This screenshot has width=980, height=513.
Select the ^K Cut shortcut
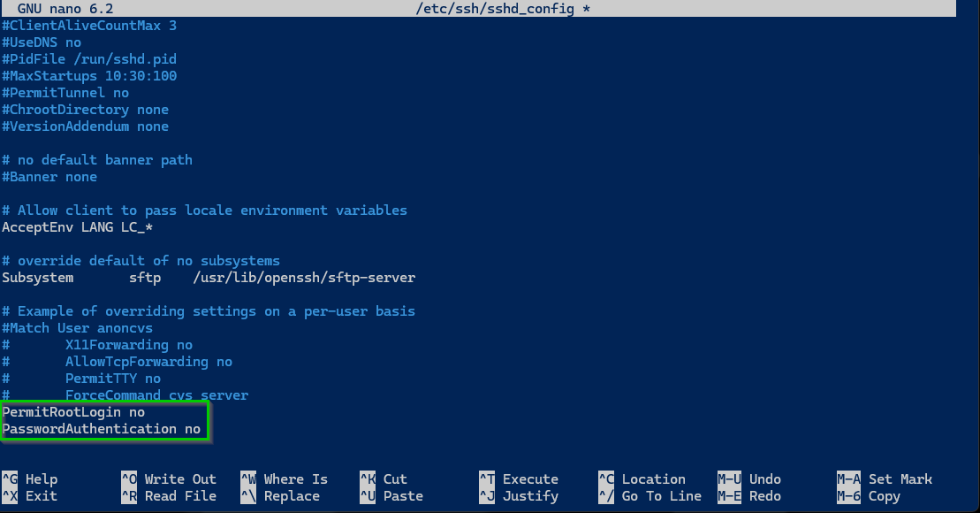point(384,479)
